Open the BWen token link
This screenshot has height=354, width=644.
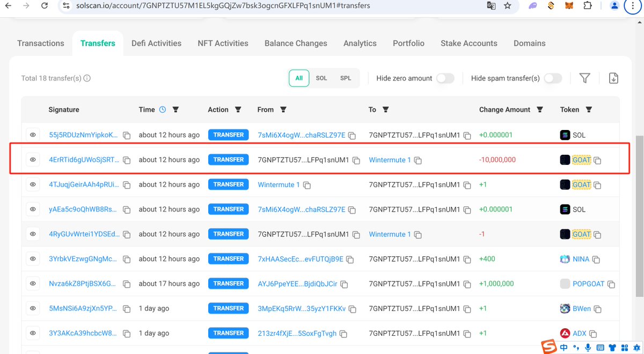tap(582, 308)
